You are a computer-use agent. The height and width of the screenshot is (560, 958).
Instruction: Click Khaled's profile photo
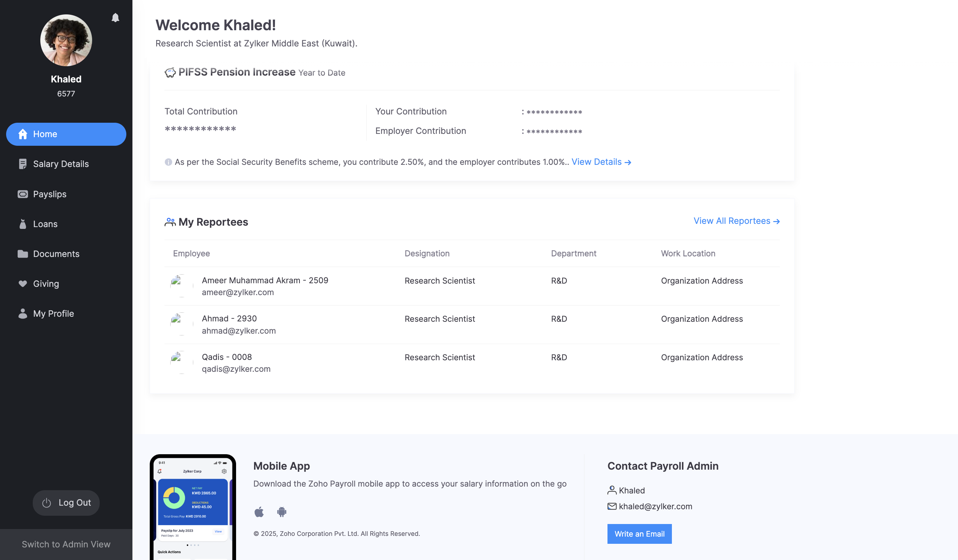pyautogui.click(x=66, y=40)
